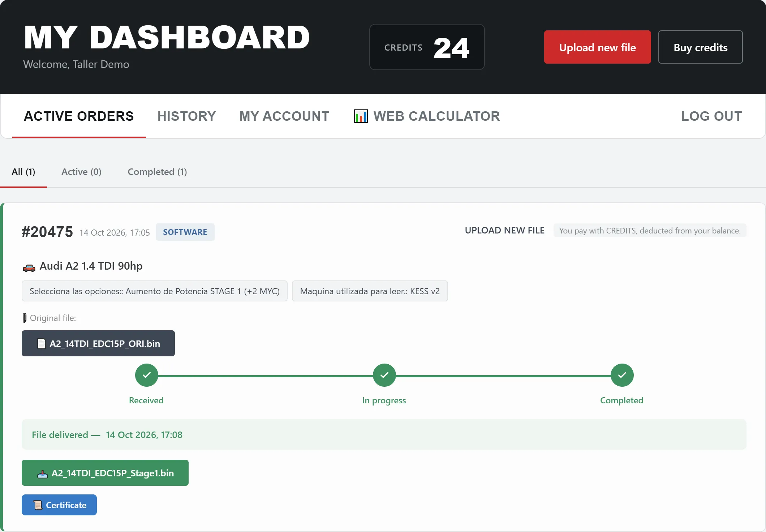Image resolution: width=766 pixels, height=532 pixels.
Task: Click the Upload new file button
Action: [x=597, y=47]
